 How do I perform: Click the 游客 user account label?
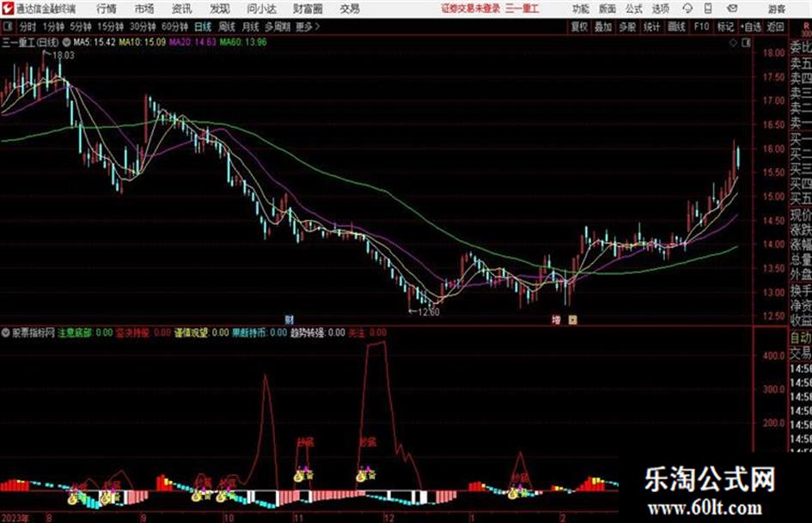click(x=776, y=9)
